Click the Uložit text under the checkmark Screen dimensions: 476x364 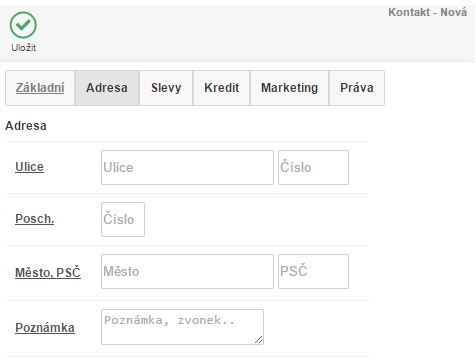[x=24, y=48]
